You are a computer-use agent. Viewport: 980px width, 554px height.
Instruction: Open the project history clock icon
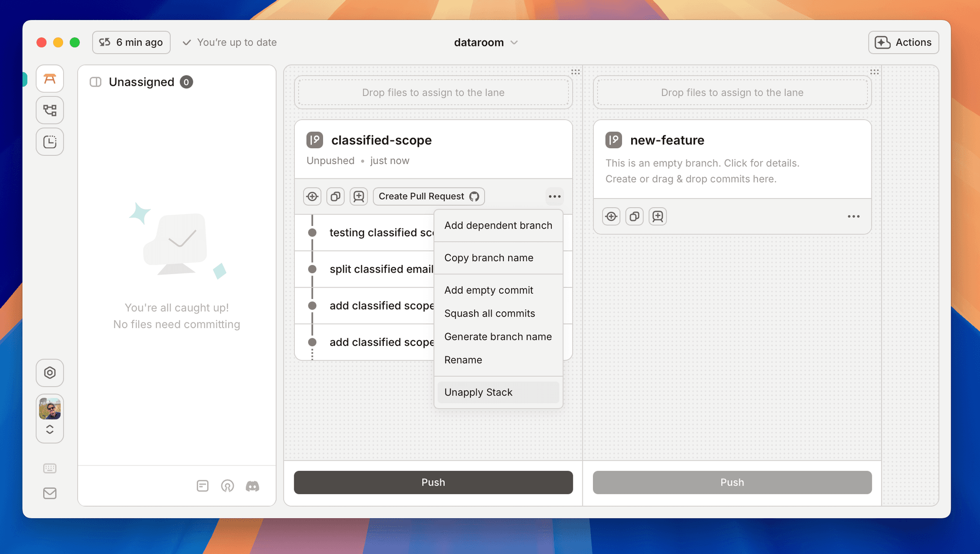pyautogui.click(x=49, y=142)
